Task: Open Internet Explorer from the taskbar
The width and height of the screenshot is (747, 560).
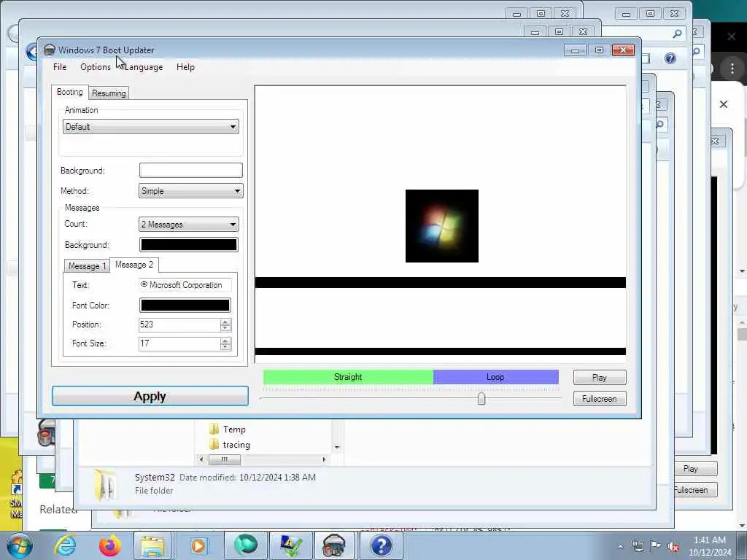Action: pos(65,545)
